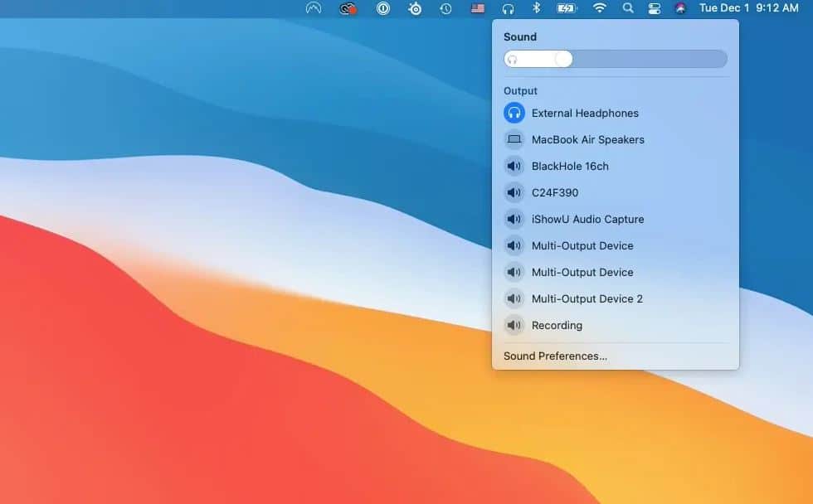Open the Creative Cloud menu bar icon
813x504 pixels.
pyautogui.click(x=348, y=8)
